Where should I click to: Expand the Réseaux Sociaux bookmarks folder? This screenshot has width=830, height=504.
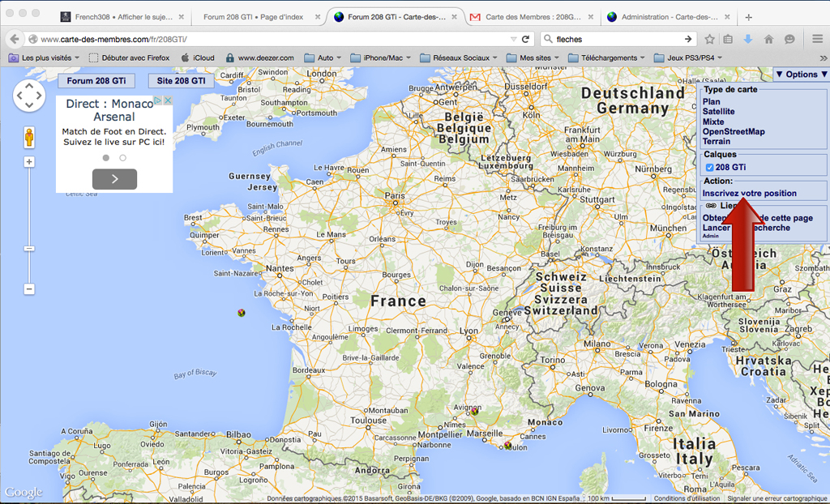pos(459,58)
